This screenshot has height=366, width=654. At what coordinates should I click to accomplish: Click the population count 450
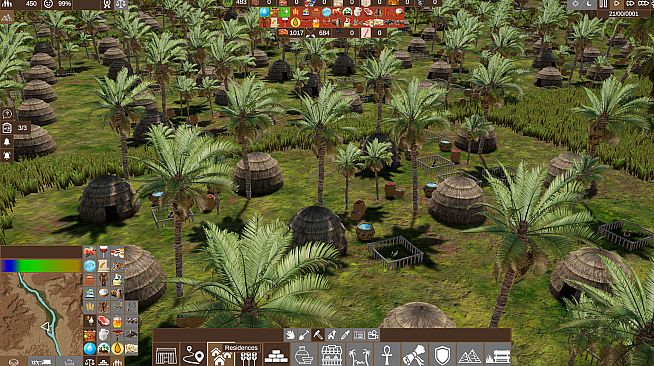tap(31, 4)
